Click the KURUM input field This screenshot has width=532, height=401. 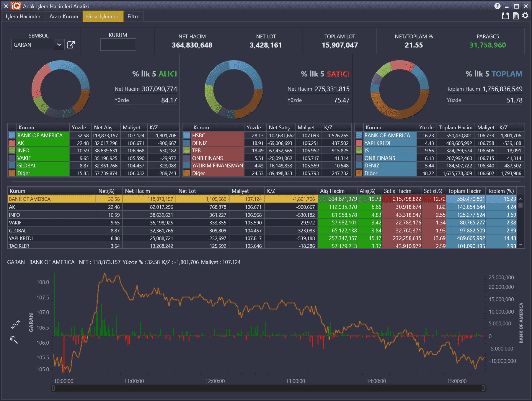(118, 45)
